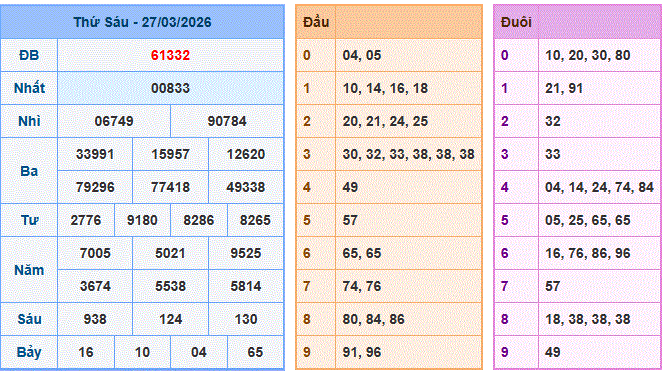
Task: Select Đầu row values 74, 76
Action: [x=362, y=286]
